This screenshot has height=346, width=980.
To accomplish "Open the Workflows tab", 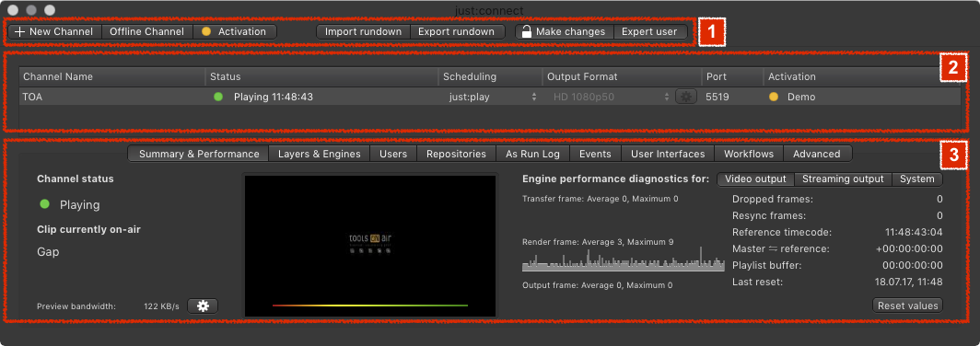I will point(749,154).
